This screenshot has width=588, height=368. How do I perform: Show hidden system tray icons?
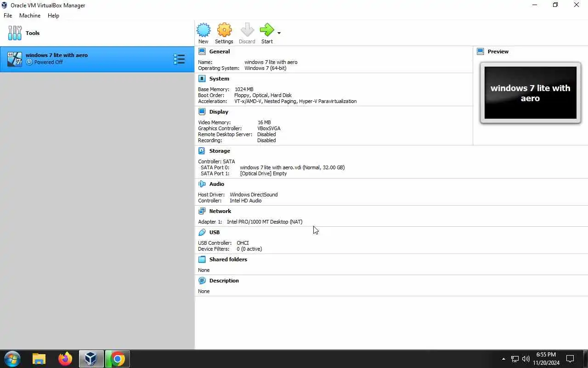click(503, 359)
